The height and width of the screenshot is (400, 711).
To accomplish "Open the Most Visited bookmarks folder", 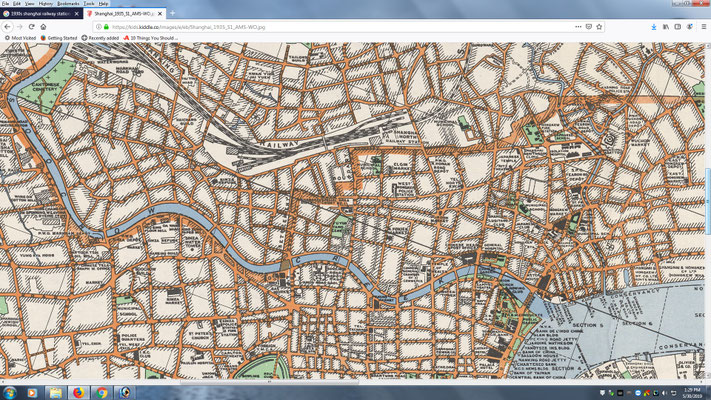I will coord(20,38).
